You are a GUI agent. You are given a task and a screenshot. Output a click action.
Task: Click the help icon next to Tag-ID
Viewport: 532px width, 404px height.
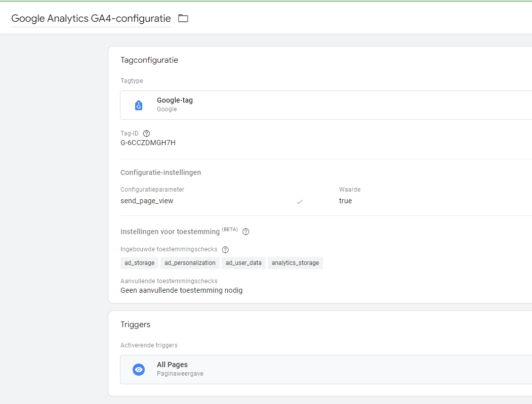[x=147, y=133]
